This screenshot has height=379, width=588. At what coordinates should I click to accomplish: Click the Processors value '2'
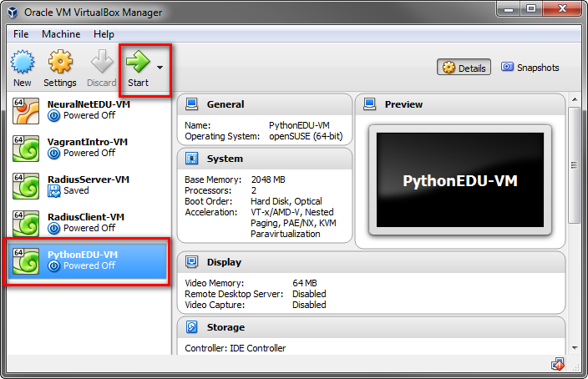(254, 190)
